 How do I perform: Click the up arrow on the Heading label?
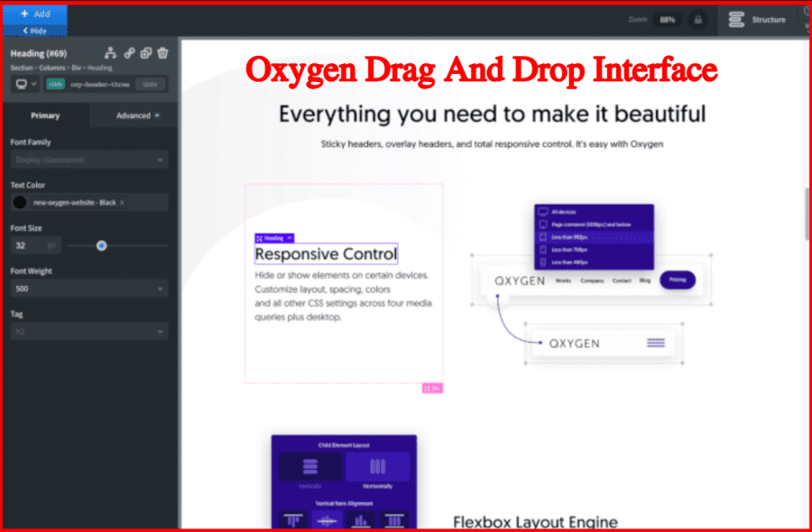290,238
